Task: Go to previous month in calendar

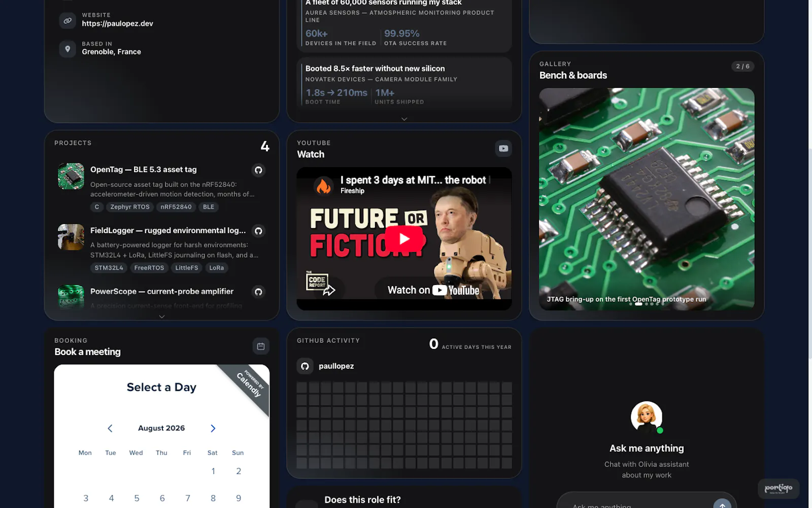Action: [x=110, y=428]
